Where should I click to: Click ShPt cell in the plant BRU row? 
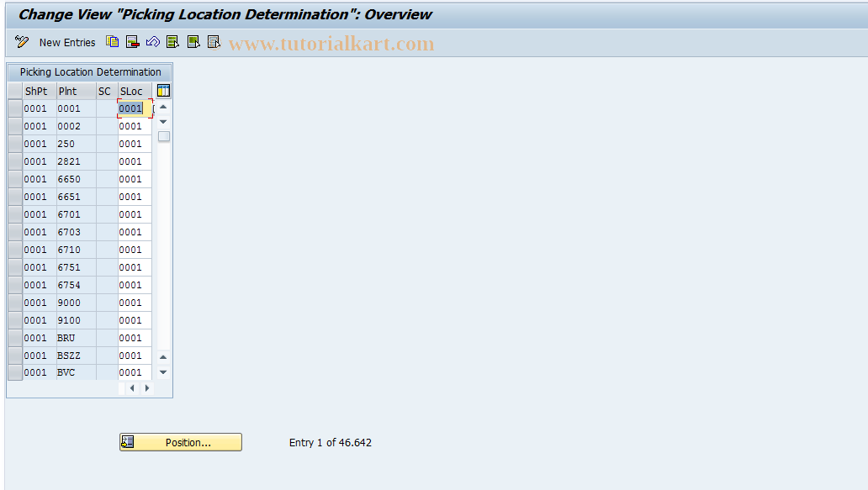coord(40,338)
